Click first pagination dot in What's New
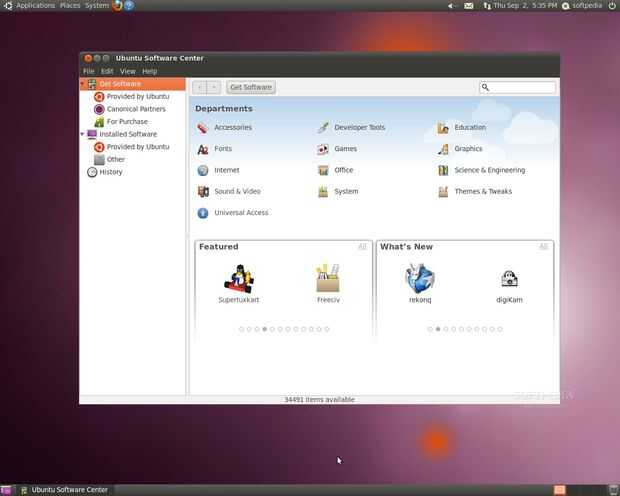 (x=430, y=329)
